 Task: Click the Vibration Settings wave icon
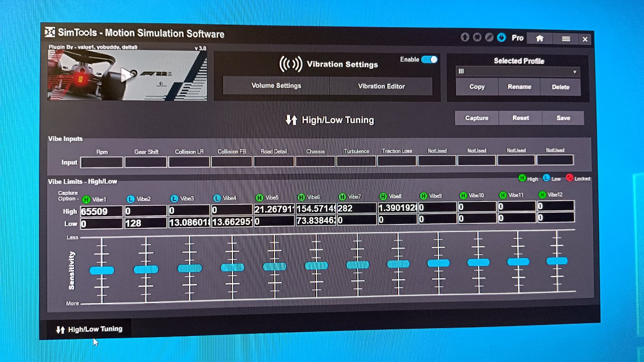(291, 64)
